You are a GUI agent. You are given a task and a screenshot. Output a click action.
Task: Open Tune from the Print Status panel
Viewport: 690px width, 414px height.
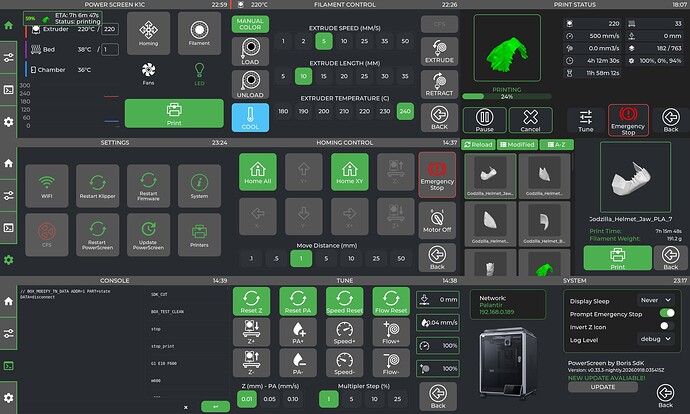click(586, 120)
